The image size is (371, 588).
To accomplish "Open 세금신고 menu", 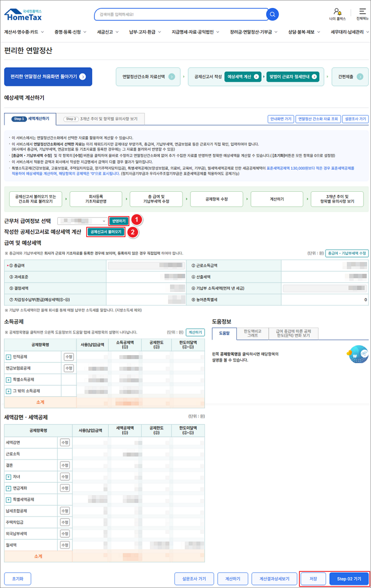I will [x=108, y=32].
